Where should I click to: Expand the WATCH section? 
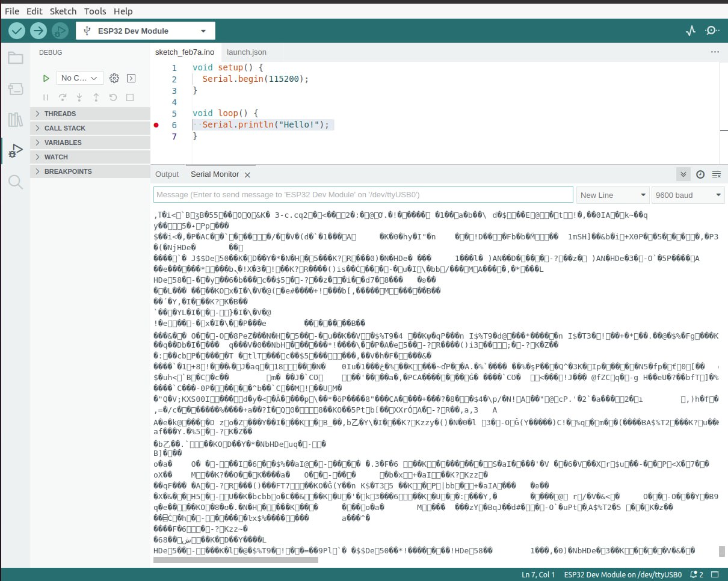[x=90, y=157]
